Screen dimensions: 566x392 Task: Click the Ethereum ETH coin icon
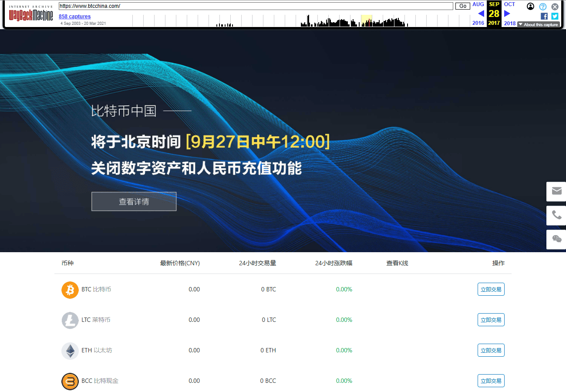click(70, 351)
